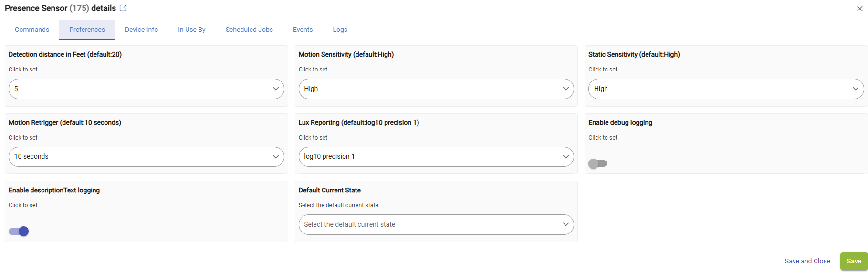View the Logs tab
The height and width of the screenshot is (272, 868).
[340, 30]
